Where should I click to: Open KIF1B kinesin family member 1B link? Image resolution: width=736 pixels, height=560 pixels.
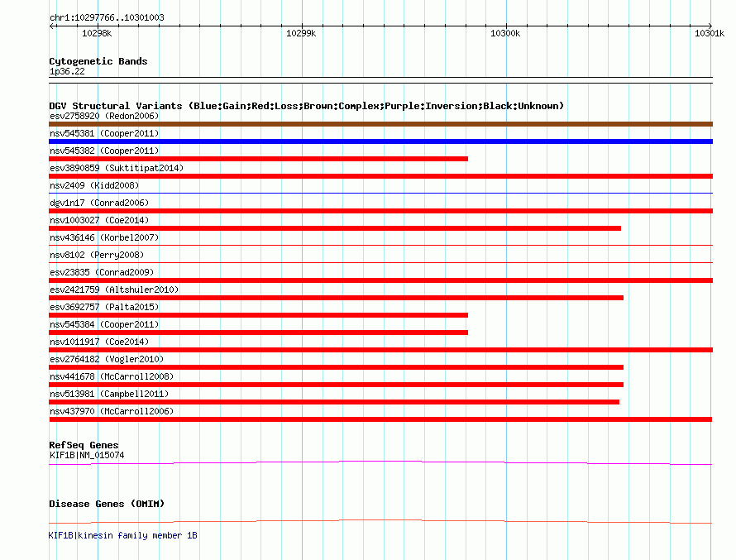tap(122, 535)
